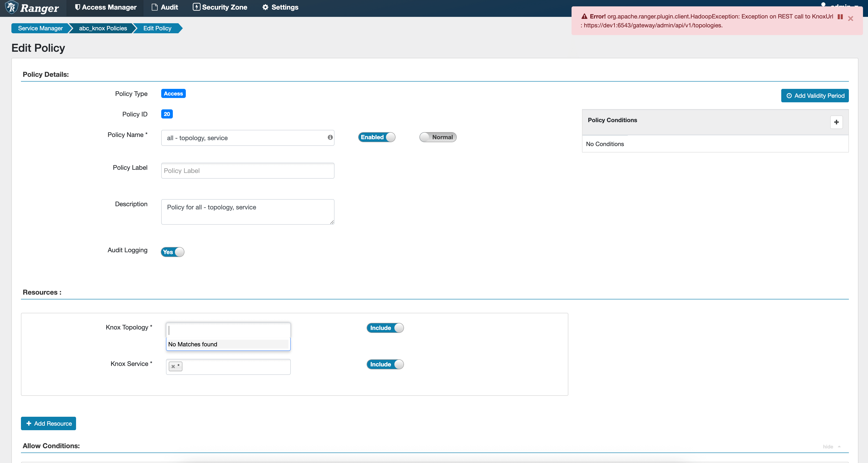Toggle the Normal override switch

pyautogui.click(x=438, y=137)
